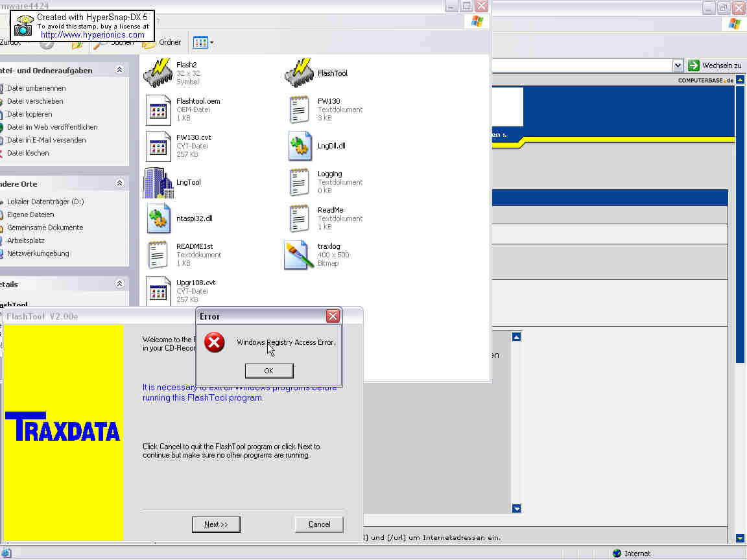
Task: Select the LngDll.dll file icon
Action: [x=300, y=146]
